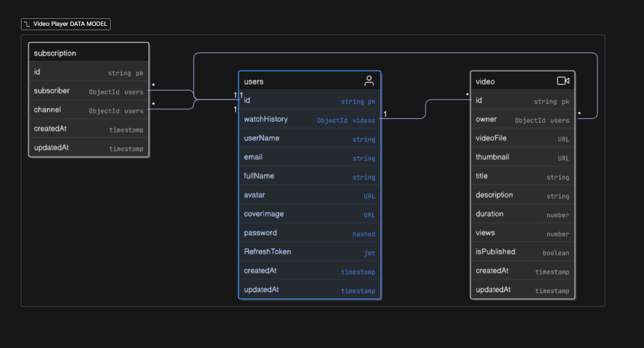Click the jwt type on RefreshToken field
This screenshot has height=348, width=644.
tap(371, 253)
